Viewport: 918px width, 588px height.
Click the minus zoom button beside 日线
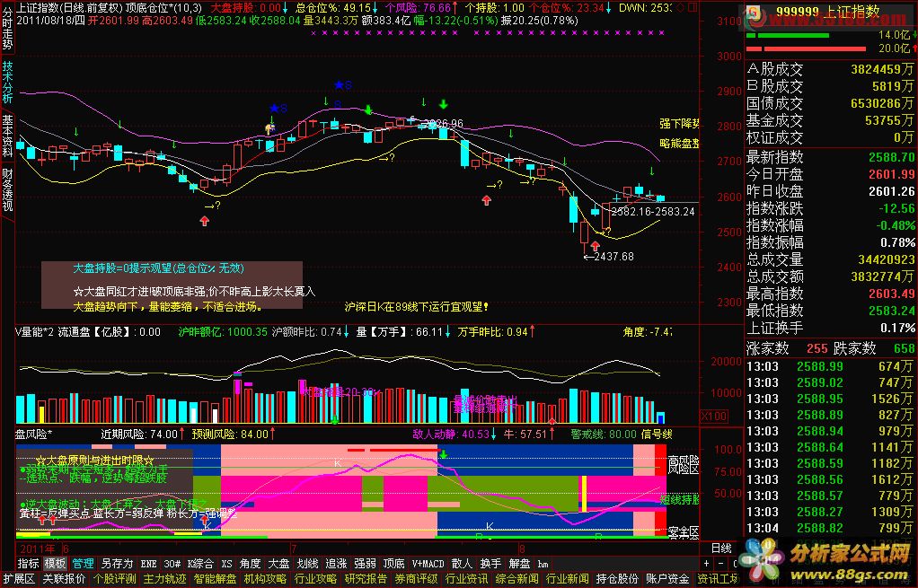720,564
